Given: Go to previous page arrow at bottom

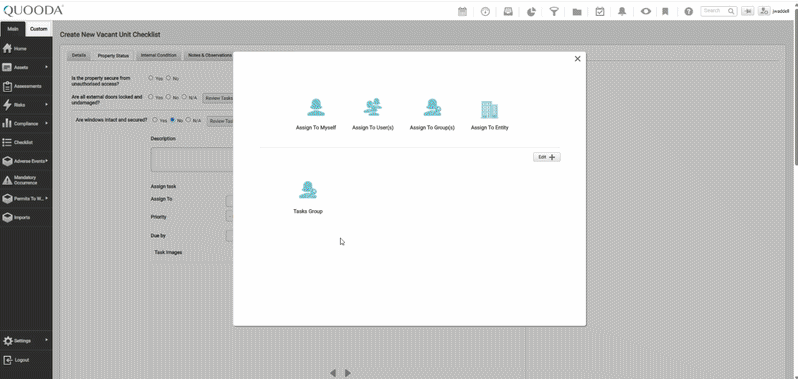Looking at the screenshot, I should click(333, 373).
